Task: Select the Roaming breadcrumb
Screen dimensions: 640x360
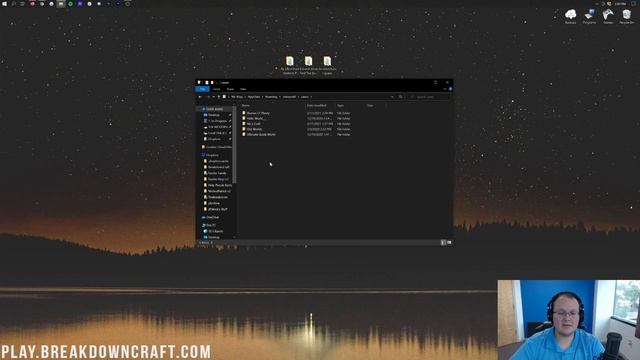Action: [271, 97]
